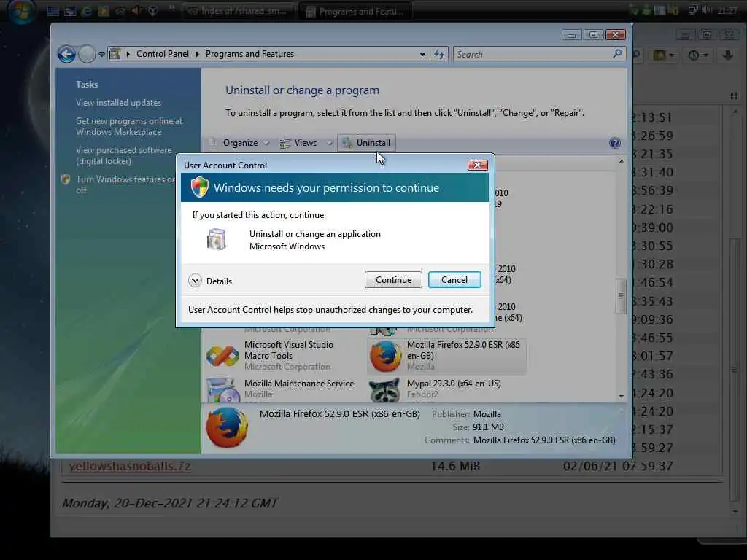Select Mozilla Firefox 52.9.0 ESR entry
The width and height of the screenshot is (747, 560).
[447, 356]
